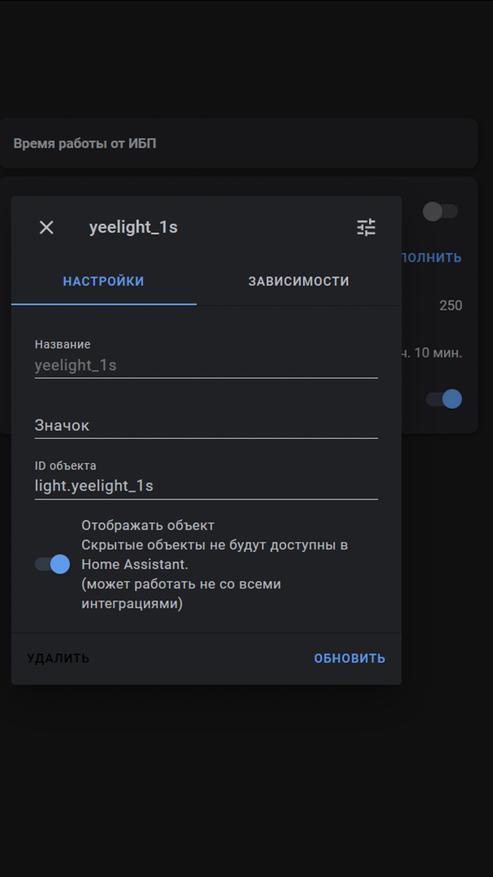Open the sliders tune icon in dialog header
Screen dimensions: 493x877
coord(367,227)
